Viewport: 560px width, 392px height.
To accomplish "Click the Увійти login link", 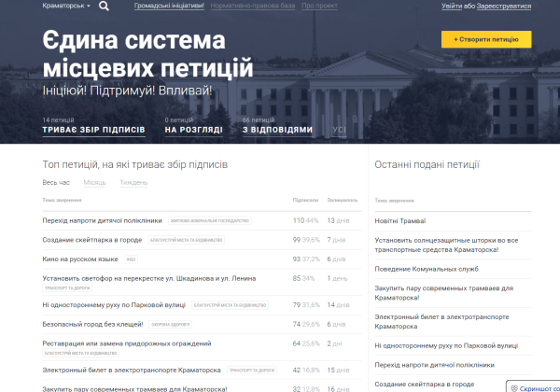I will coord(452,7).
